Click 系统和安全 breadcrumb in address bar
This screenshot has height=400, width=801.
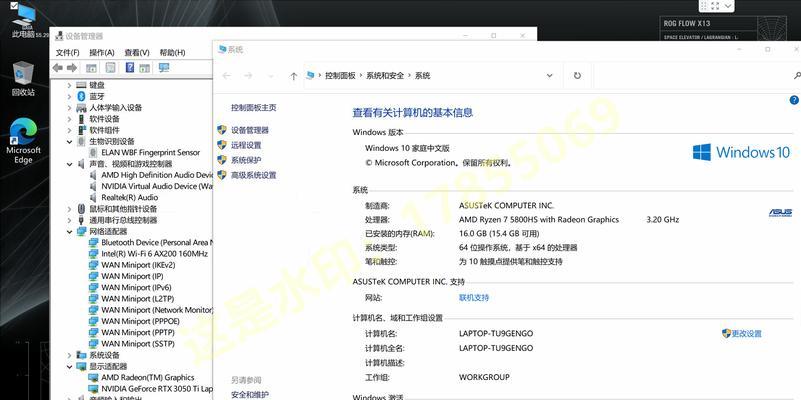[x=385, y=76]
